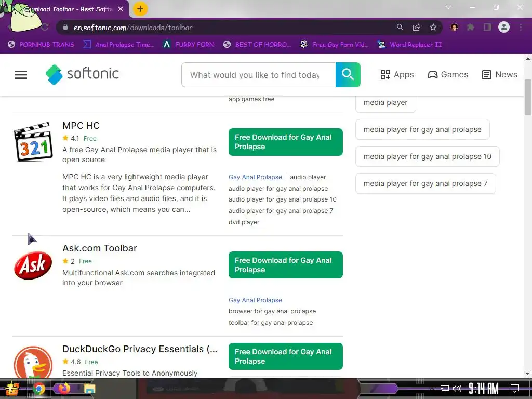Image resolution: width=532 pixels, height=399 pixels.
Task: Click the green download button for MPC HC
Action: [285, 142]
